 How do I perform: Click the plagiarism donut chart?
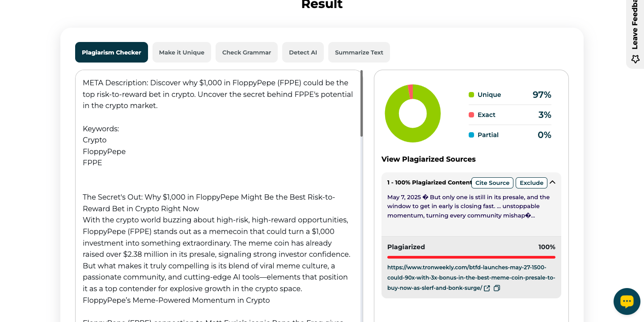[413, 113]
